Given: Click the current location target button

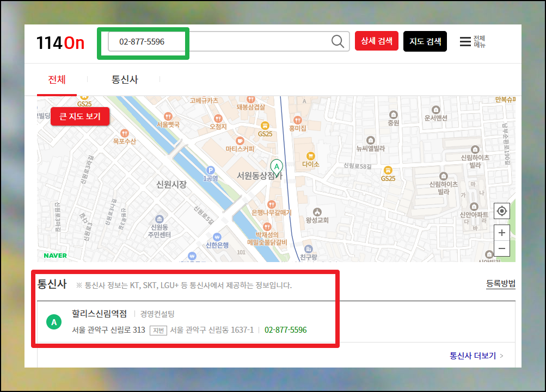Looking at the screenshot, I should tap(502, 211).
